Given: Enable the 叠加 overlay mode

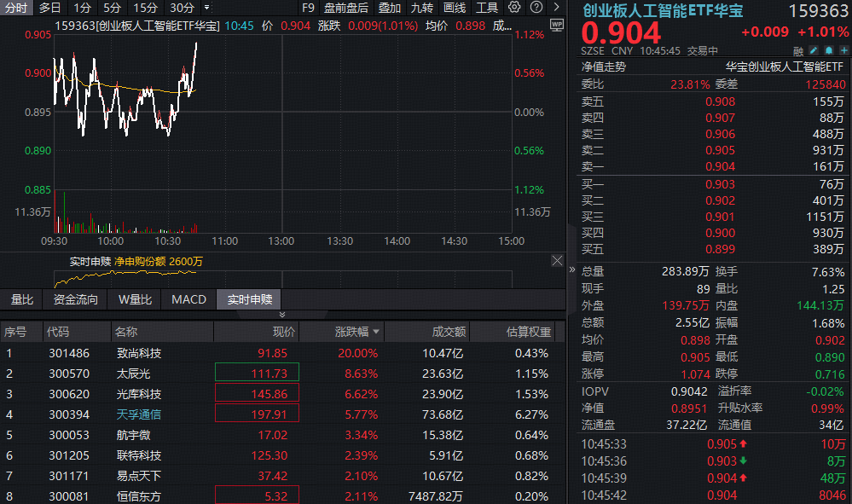Looking at the screenshot, I should coord(389,8).
